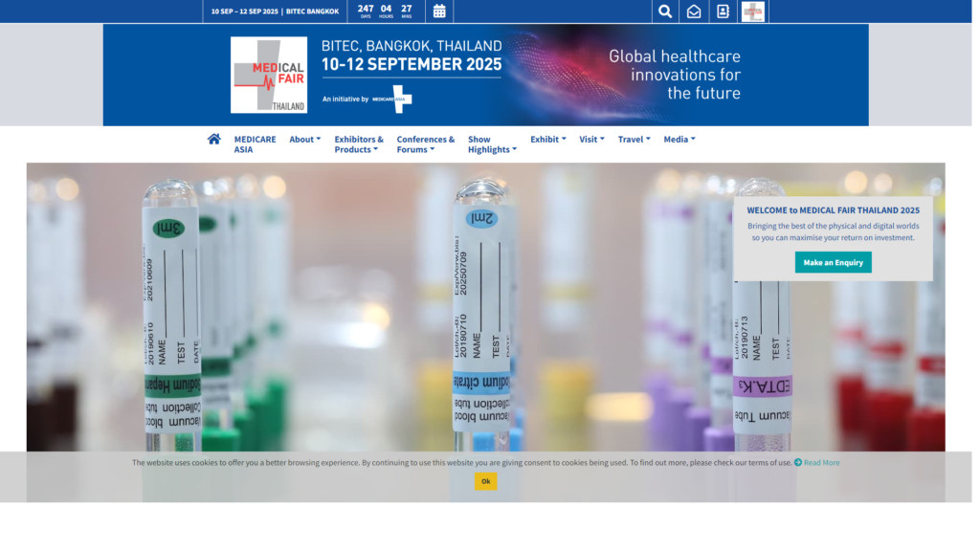Open MEDICARE ASIA menu link
This screenshot has width=980, height=551.
tap(256, 145)
